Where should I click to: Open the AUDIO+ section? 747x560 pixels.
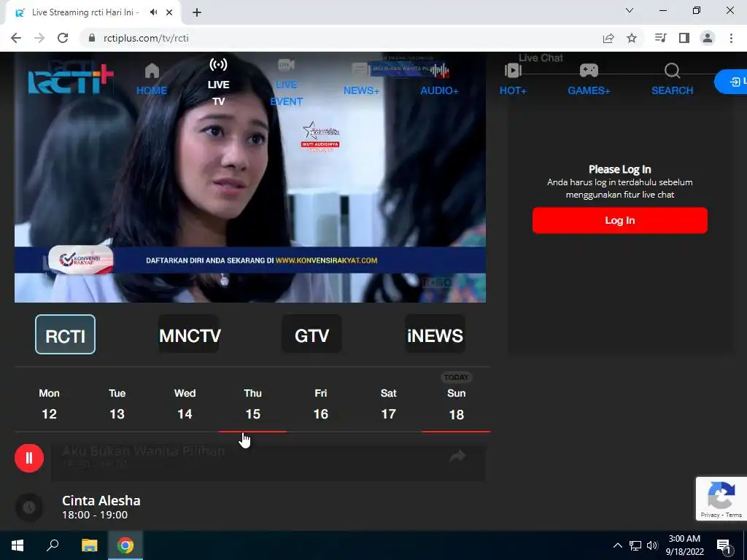tap(439, 79)
